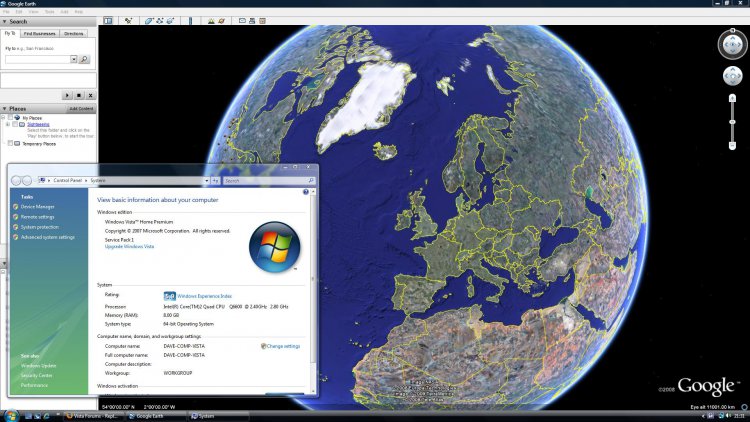Image resolution: width=750 pixels, height=422 pixels.
Task: Click the Upgrade Windows Vista link
Action: [x=129, y=246]
